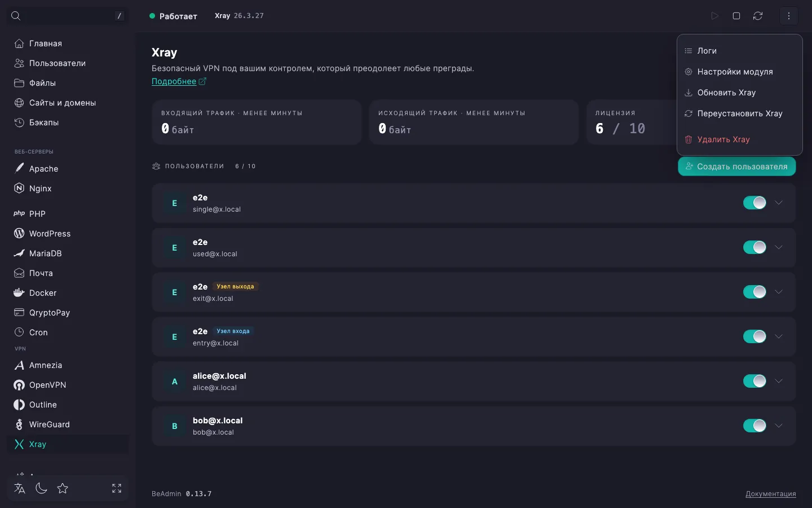Click the sidebar search field
This screenshot has height=508, width=812.
pos(68,16)
